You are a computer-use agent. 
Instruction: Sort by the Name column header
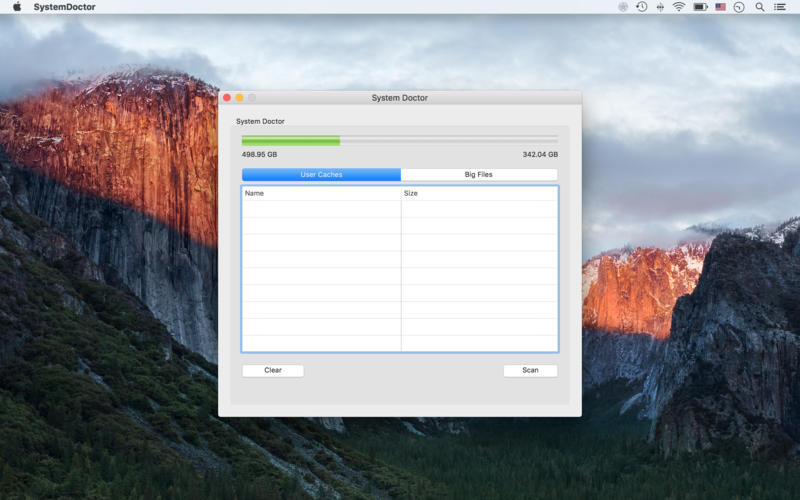320,193
